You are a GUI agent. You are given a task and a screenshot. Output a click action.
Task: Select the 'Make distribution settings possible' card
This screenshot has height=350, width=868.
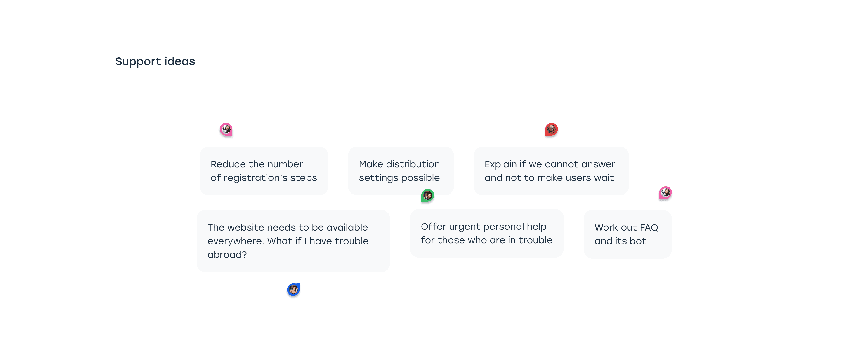[401, 171]
